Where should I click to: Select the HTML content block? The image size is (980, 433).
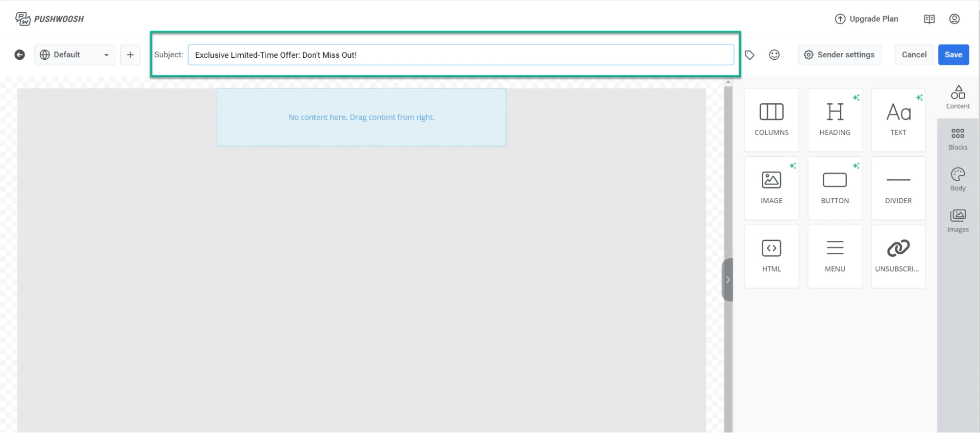pos(771,256)
